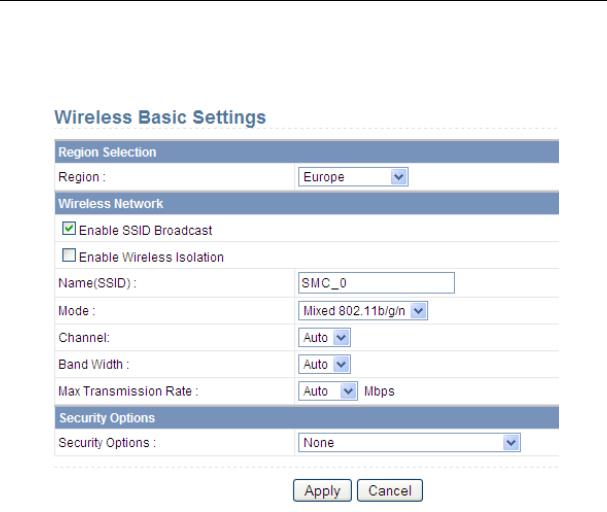
Task: Click the Region Selection section header
Action: tap(107, 152)
